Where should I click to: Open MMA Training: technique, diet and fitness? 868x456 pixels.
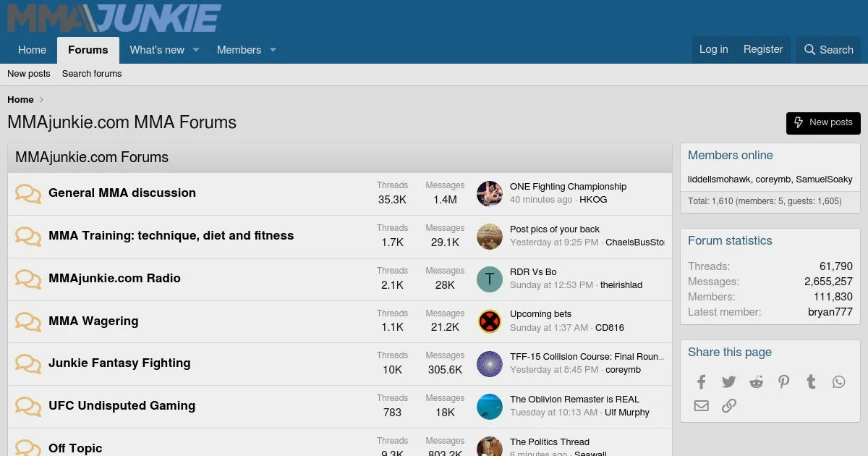click(x=171, y=236)
